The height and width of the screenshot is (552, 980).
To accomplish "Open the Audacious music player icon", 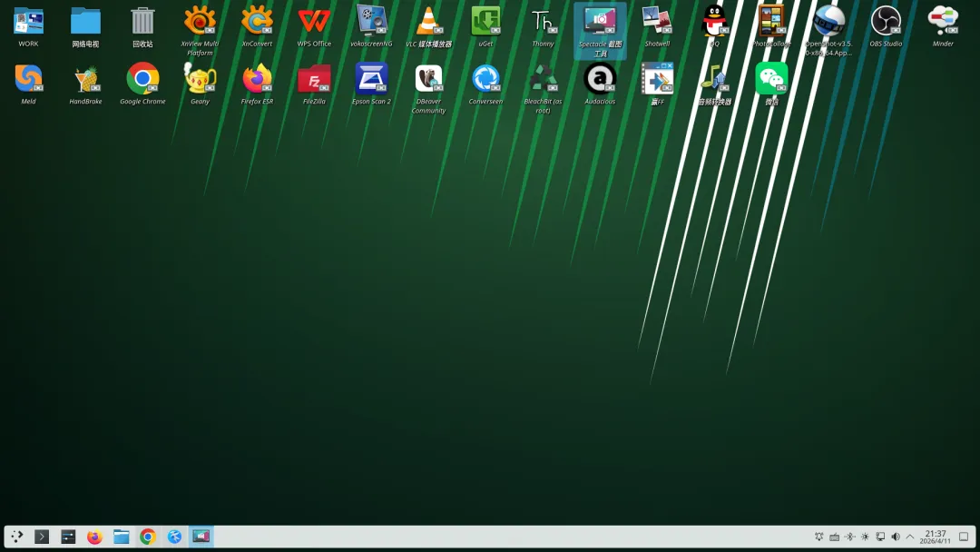I will pos(600,79).
